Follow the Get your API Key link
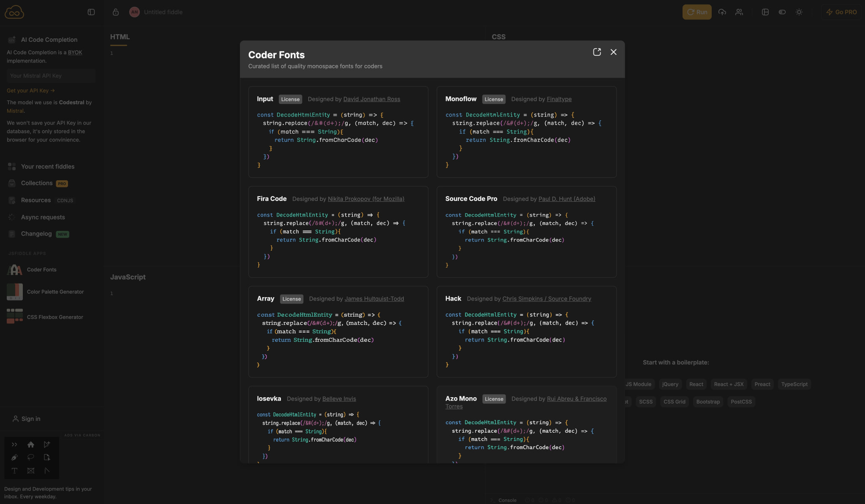This screenshot has height=504, width=865. click(31, 91)
